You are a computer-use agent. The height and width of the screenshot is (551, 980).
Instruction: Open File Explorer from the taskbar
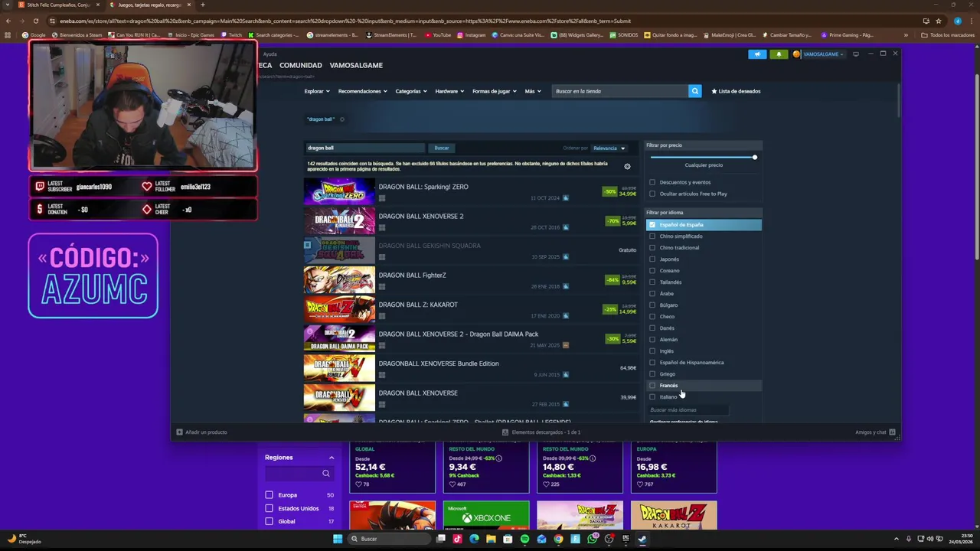coord(491,539)
